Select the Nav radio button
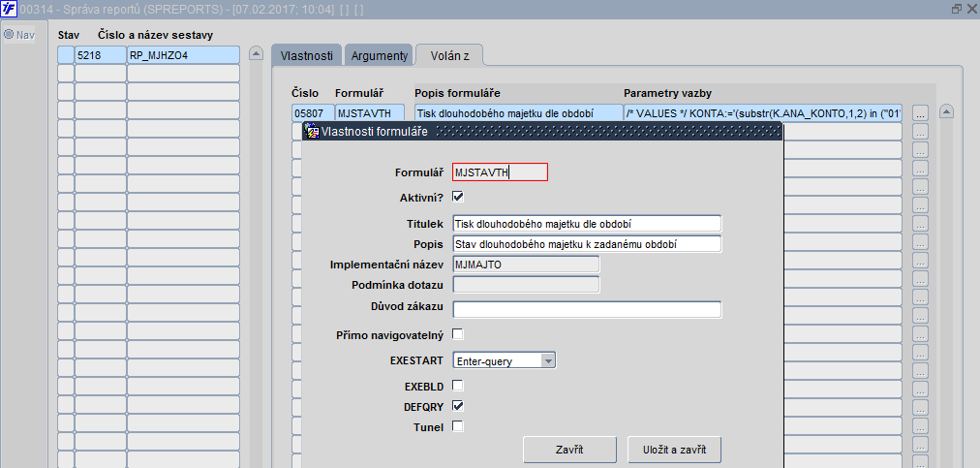The width and height of the screenshot is (980, 468). coord(9,35)
